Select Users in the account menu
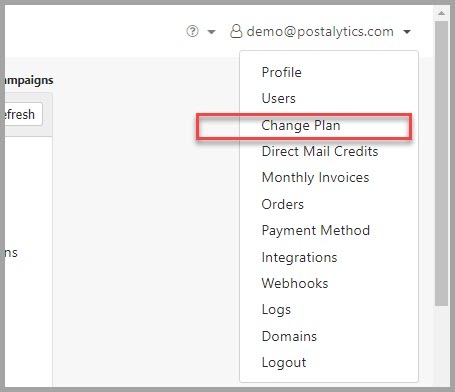The height and width of the screenshot is (392, 455). [279, 98]
